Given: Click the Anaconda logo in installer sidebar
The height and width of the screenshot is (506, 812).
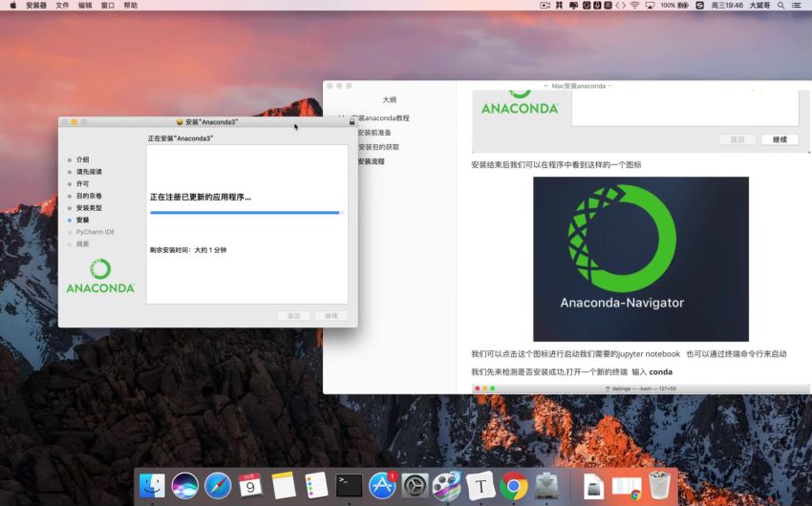Looking at the screenshot, I should [x=100, y=276].
